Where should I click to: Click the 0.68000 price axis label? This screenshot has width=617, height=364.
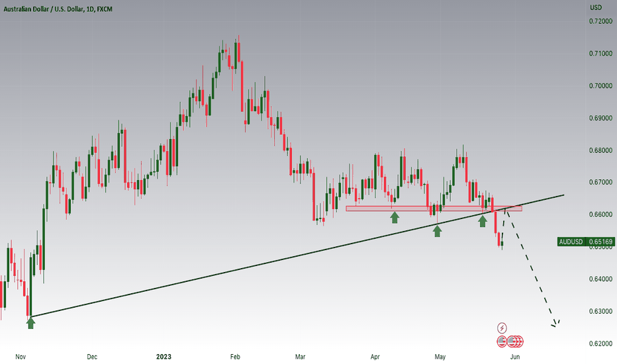600,150
